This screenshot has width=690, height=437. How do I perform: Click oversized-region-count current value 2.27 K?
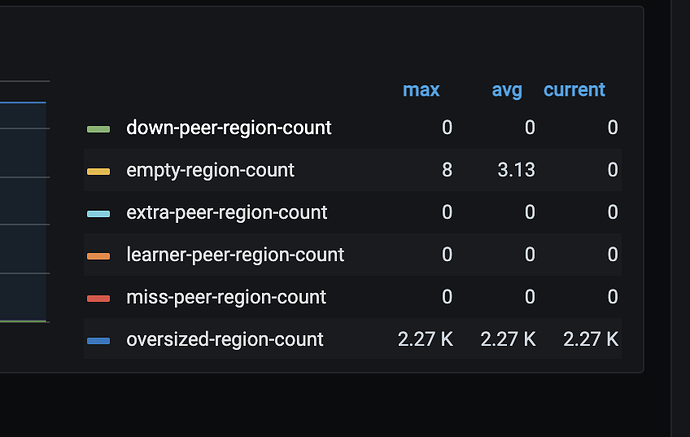590,340
